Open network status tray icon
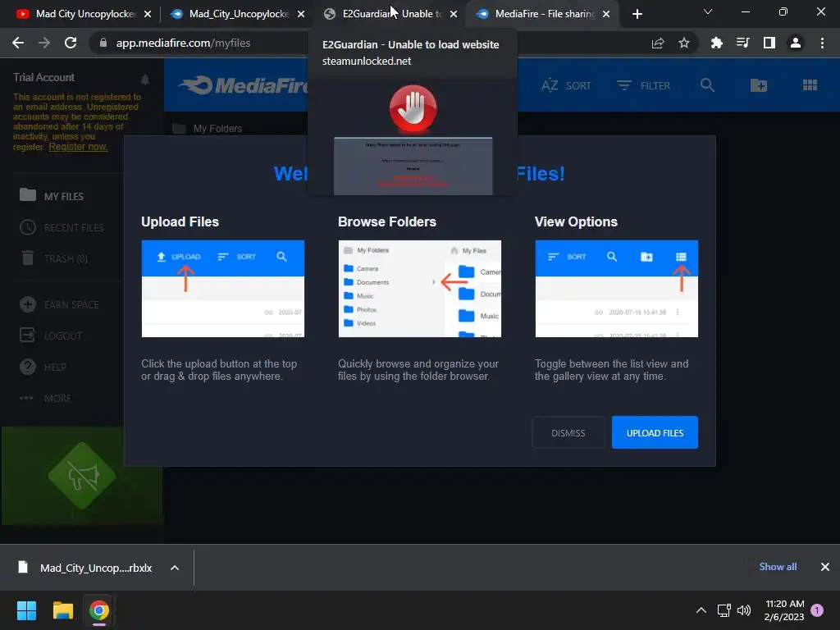The width and height of the screenshot is (840, 630). pyautogui.click(x=724, y=610)
